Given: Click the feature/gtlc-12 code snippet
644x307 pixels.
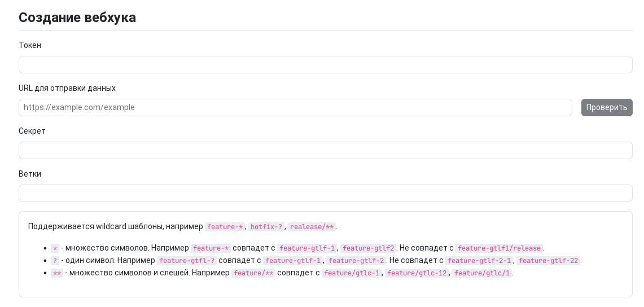Looking at the screenshot, I should (x=417, y=273).
